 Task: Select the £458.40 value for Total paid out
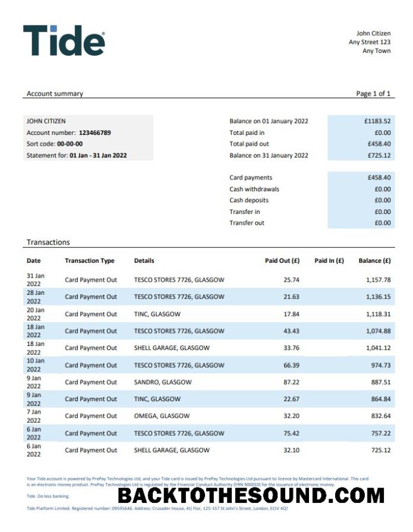[379, 144]
